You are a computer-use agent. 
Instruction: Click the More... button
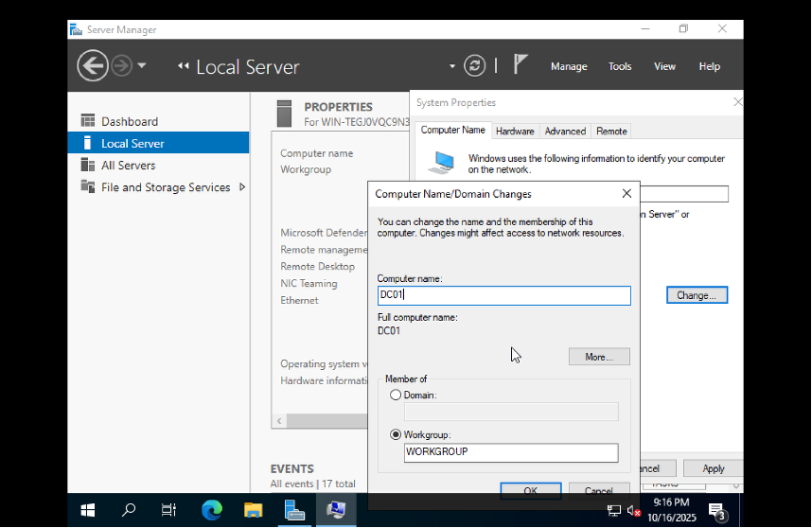pos(599,357)
